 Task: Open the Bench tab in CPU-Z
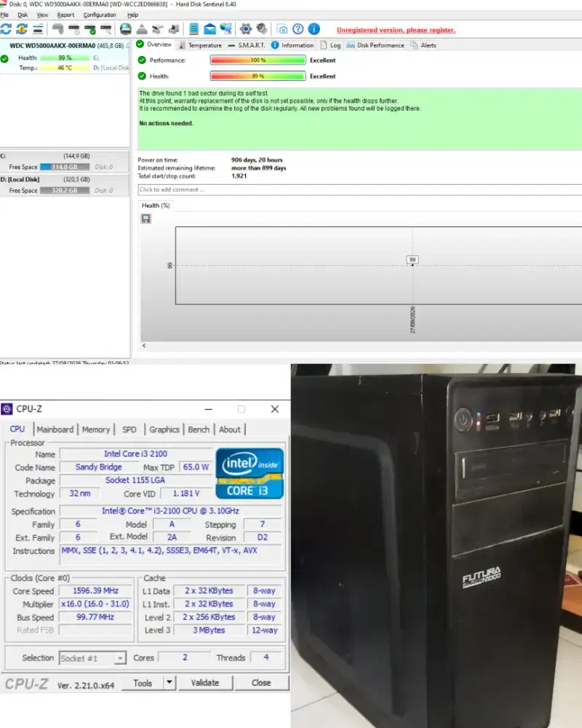[x=199, y=430]
